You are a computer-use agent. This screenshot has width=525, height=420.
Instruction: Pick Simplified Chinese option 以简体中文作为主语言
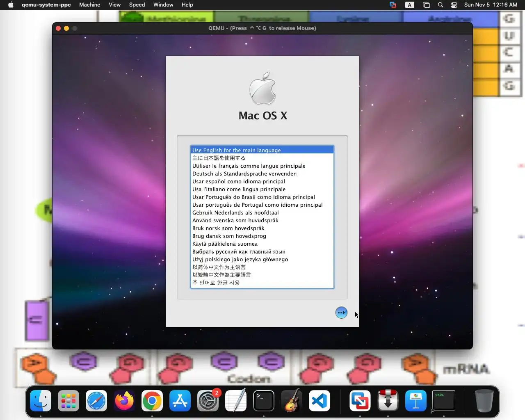(262, 267)
